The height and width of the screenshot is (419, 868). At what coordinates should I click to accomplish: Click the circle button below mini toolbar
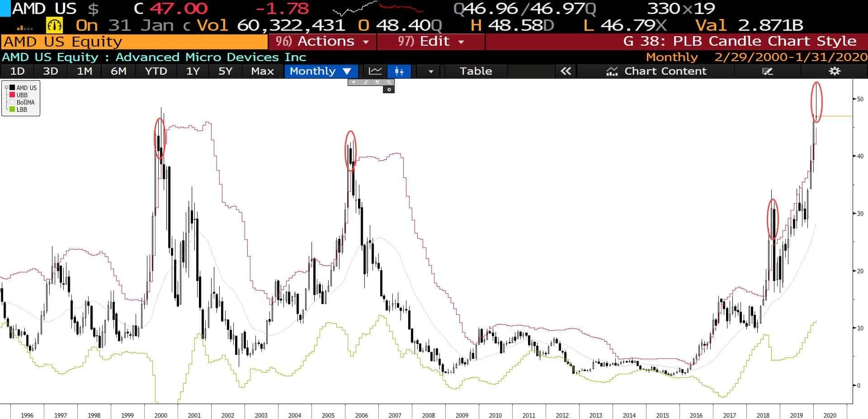pos(389,90)
